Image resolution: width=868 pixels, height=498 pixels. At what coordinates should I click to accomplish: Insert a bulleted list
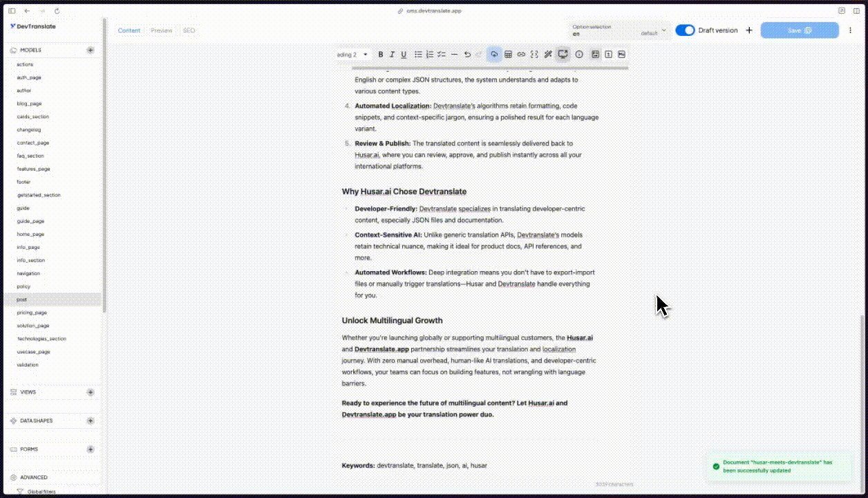click(x=418, y=55)
